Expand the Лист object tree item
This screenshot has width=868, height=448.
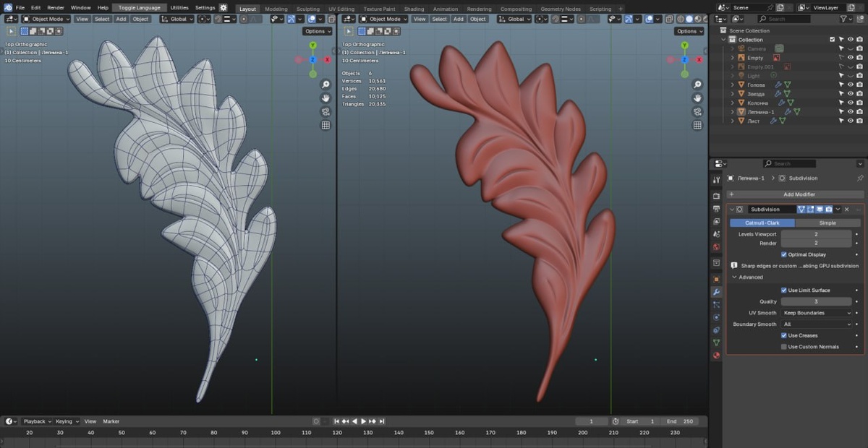732,121
